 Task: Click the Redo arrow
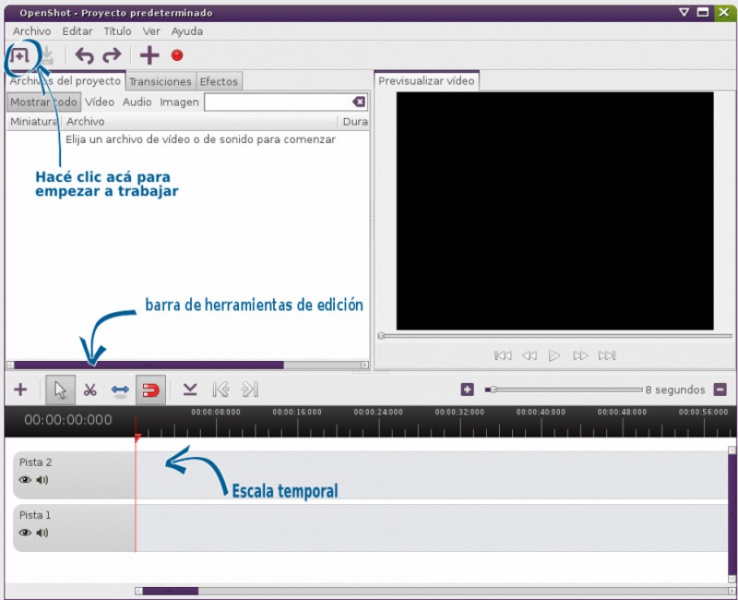(112, 56)
